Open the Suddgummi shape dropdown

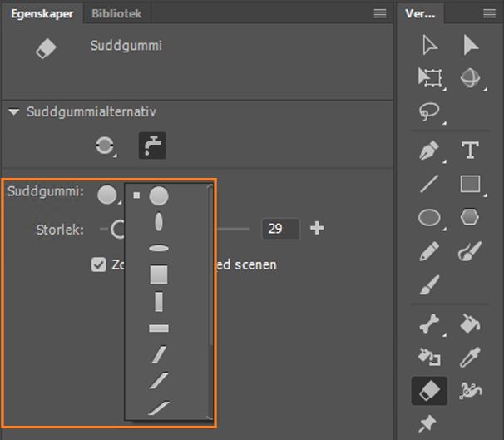click(107, 195)
